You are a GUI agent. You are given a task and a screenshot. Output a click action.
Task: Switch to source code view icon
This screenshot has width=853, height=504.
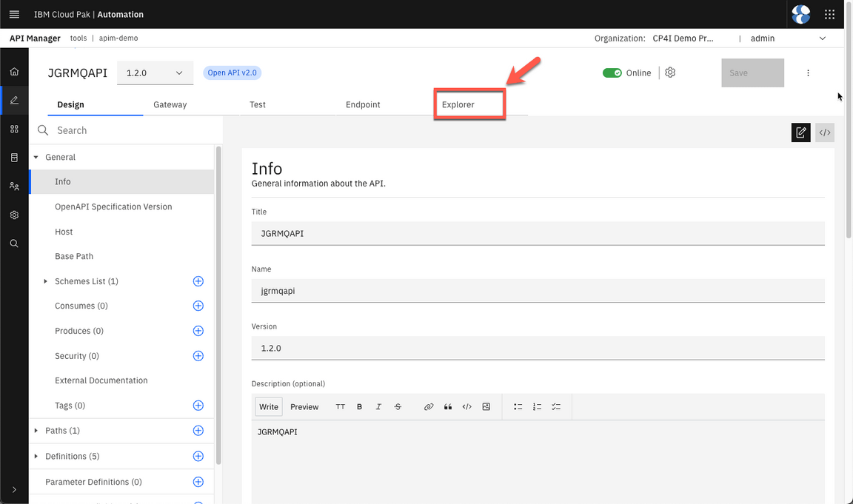(824, 132)
